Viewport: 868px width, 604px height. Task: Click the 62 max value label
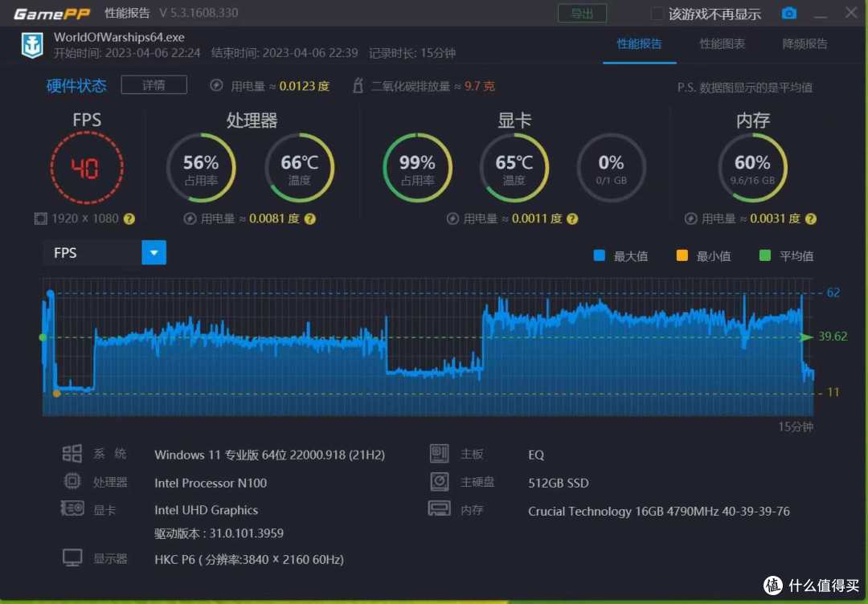(833, 292)
